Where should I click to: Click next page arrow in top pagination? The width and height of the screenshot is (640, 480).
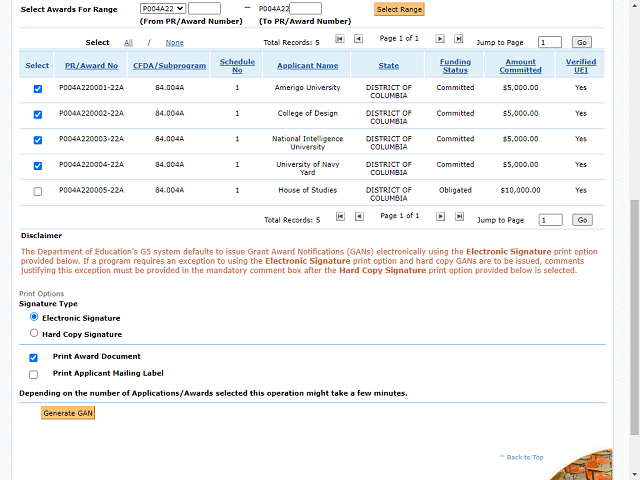click(x=438, y=39)
